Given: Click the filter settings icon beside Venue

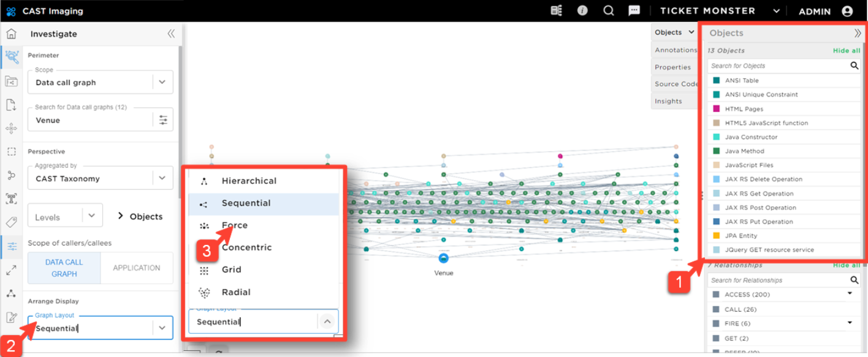Looking at the screenshot, I should [x=163, y=120].
